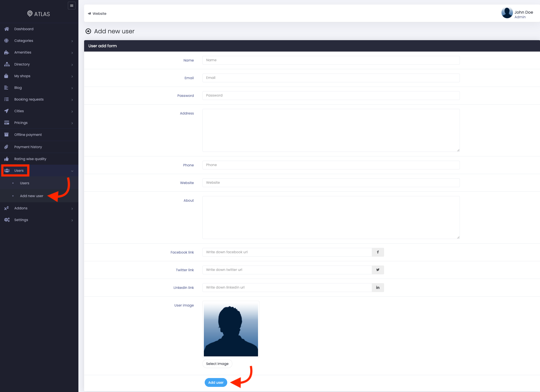The width and height of the screenshot is (540, 392).
Task: Focus the Name input field
Action: tap(331, 60)
